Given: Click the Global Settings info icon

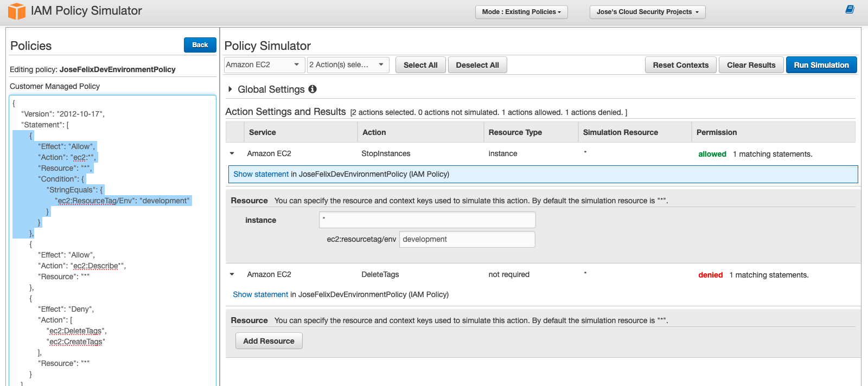Looking at the screenshot, I should point(312,89).
